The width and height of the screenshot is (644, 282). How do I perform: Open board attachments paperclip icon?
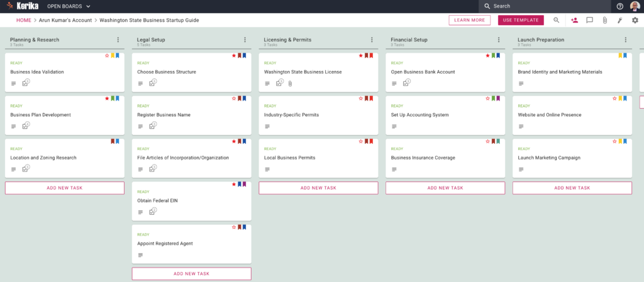[x=604, y=20]
